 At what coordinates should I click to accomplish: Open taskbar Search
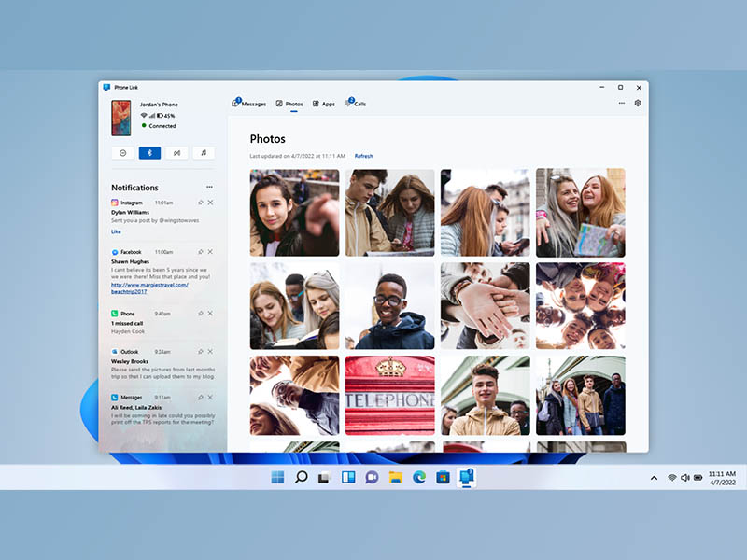click(x=301, y=477)
